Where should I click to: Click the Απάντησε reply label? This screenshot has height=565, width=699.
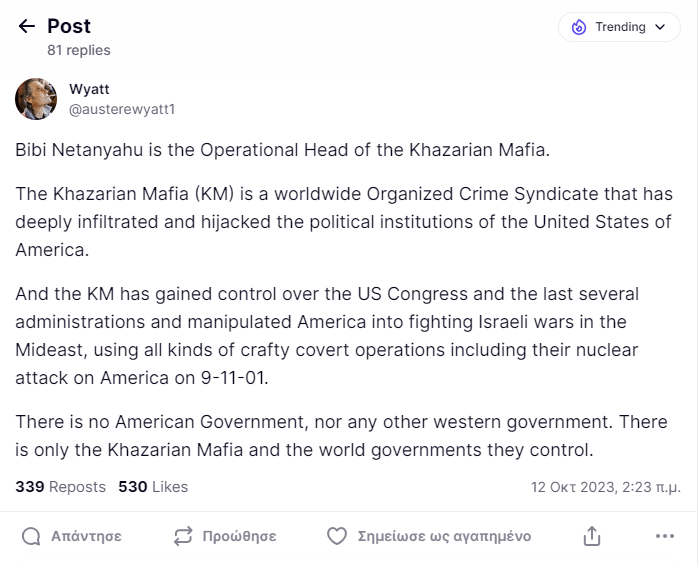pyautogui.click(x=86, y=536)
